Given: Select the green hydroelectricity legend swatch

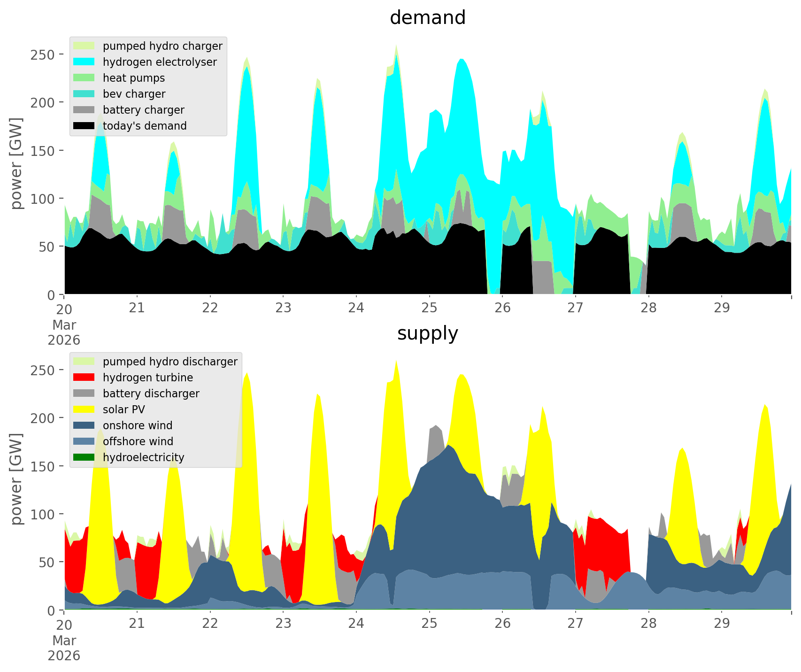Looking at the screenshot, I should 84,457.
